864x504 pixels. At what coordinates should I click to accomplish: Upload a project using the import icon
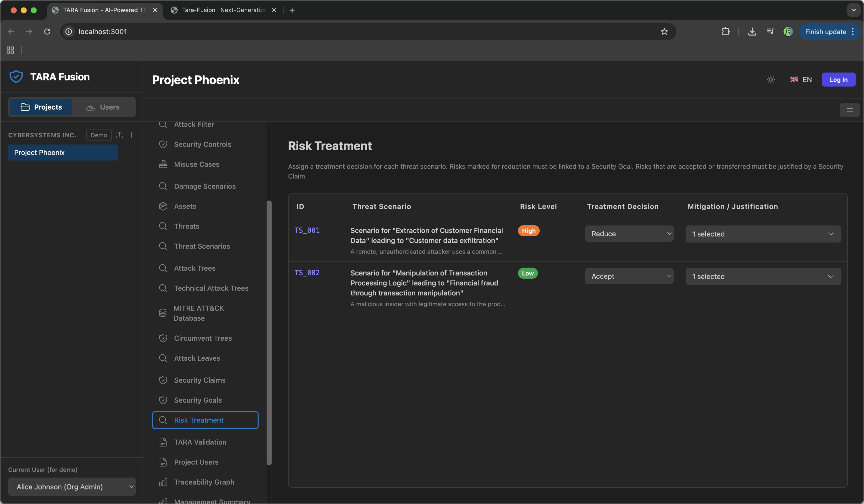[x=119, y=135]
